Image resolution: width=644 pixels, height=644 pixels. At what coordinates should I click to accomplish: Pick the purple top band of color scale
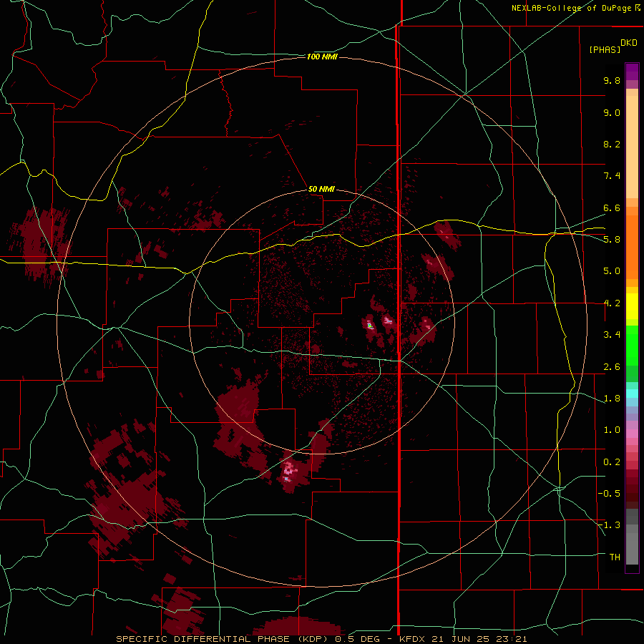[x=632, y=72]
